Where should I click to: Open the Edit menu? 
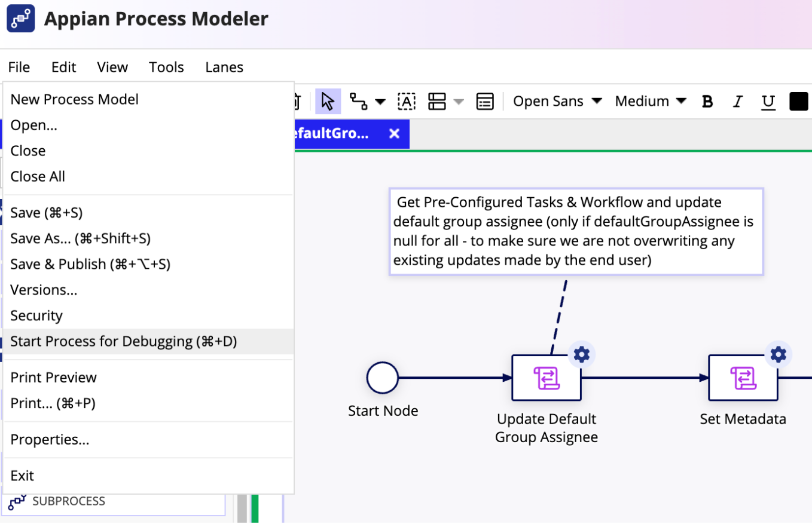pos(64,68)
